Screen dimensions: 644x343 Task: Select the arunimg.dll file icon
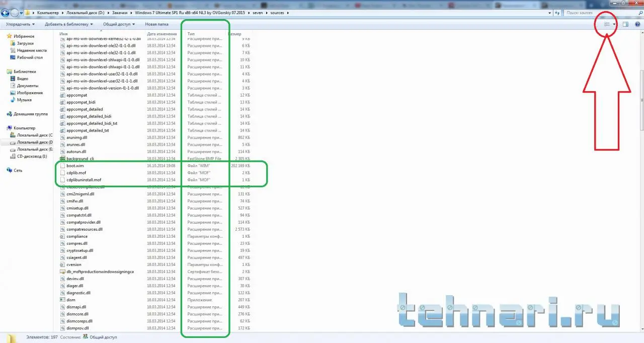tap(62, 138)
